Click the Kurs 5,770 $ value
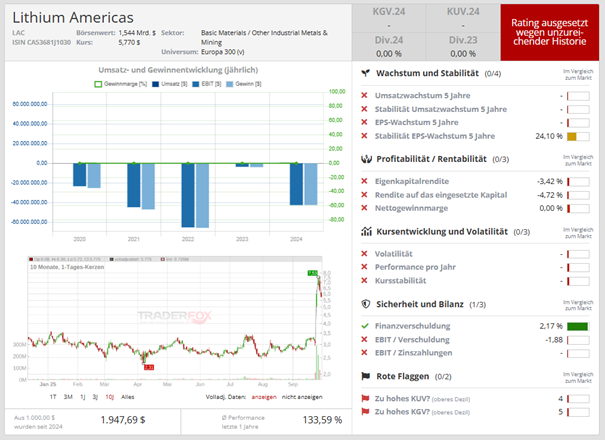 pyautogui.click(x=129, y=42)
